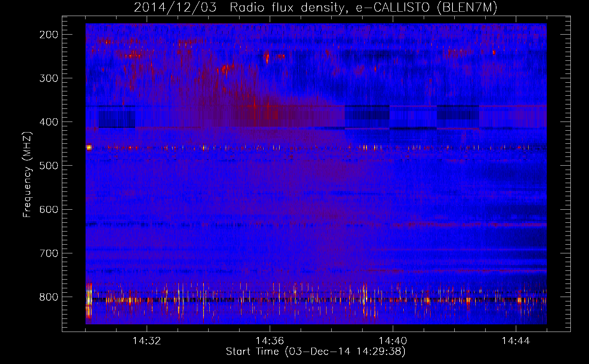Click the 600 frequency tick label

49,209
